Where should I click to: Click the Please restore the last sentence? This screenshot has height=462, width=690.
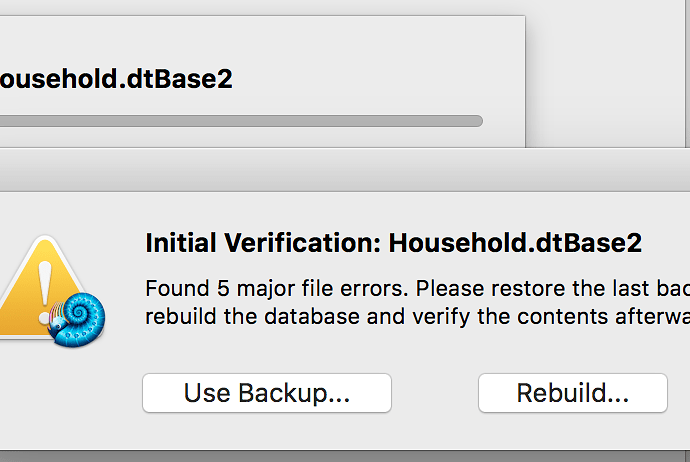click(553, 289)
